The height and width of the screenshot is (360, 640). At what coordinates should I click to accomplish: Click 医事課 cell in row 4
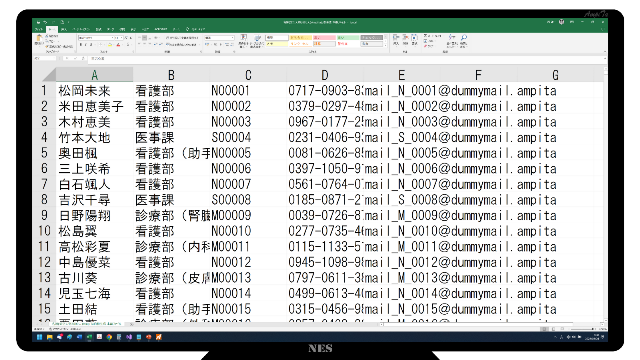tap(171, 138)
